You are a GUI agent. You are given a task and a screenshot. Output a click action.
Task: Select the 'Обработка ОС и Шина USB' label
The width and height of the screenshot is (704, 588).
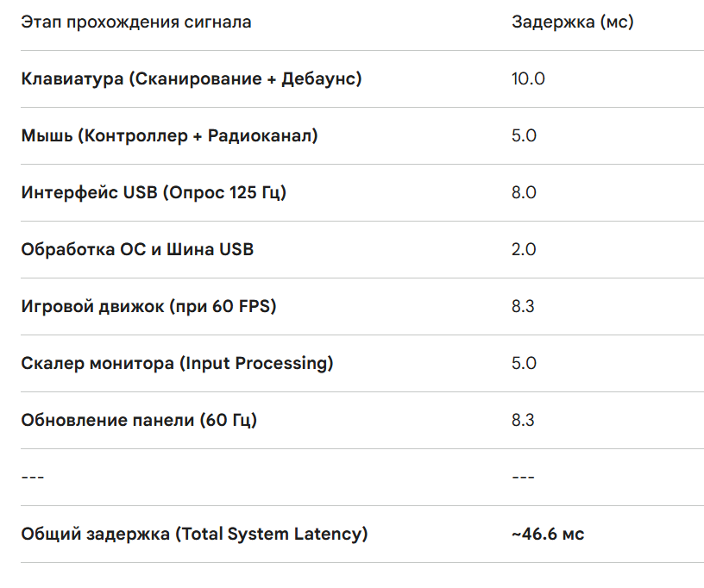[x=137, y=249]
